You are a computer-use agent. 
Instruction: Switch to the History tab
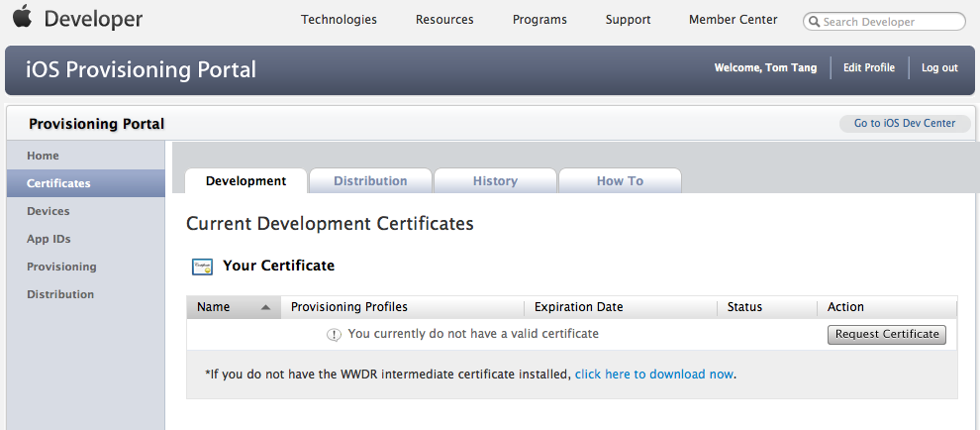click(495, 181)
